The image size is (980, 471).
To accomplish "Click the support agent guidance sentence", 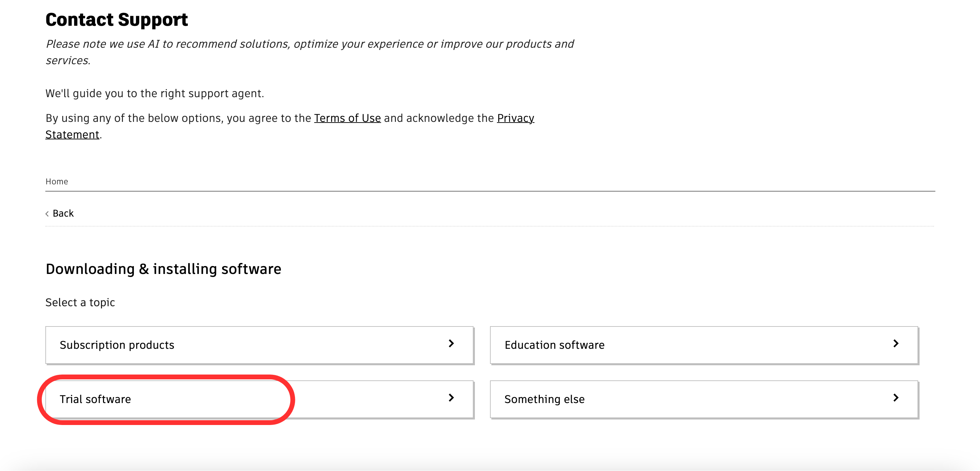I will (x=155, y=94).
